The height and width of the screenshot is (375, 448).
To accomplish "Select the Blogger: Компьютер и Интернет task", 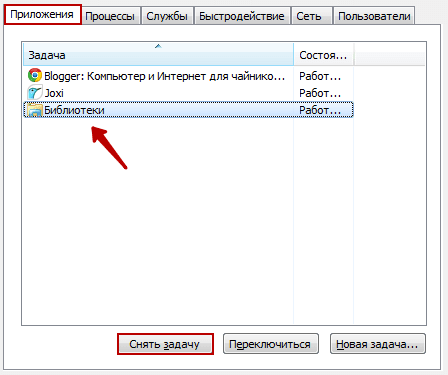I will pyautogui.click(x=165, y=76).
